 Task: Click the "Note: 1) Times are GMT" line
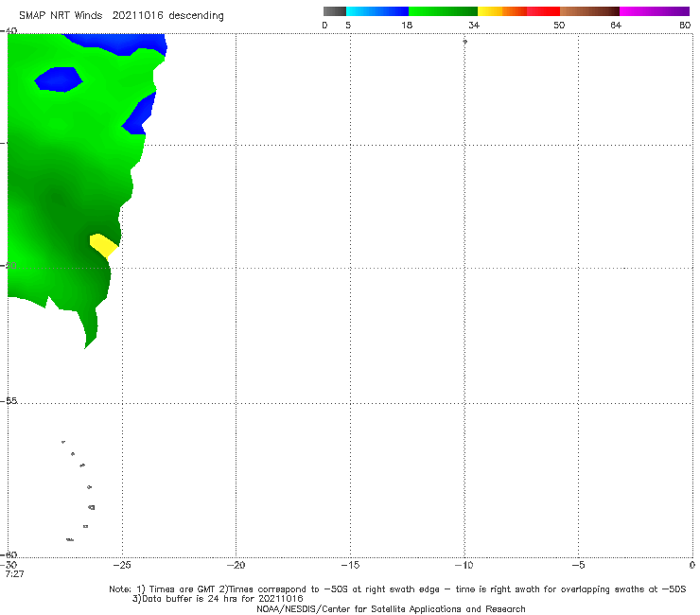pos(397,589)
